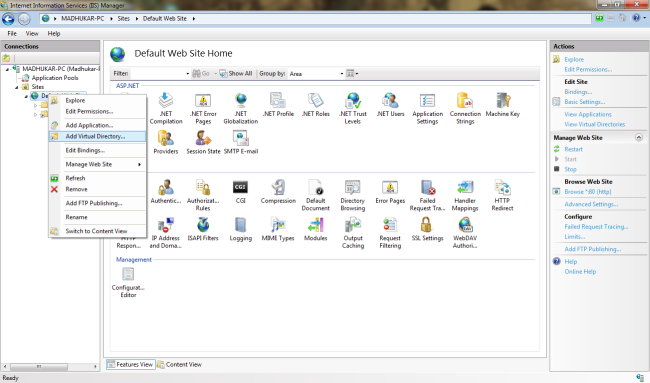
Task: Open Configuration Editor feature
Action: [x=128, y=282]
